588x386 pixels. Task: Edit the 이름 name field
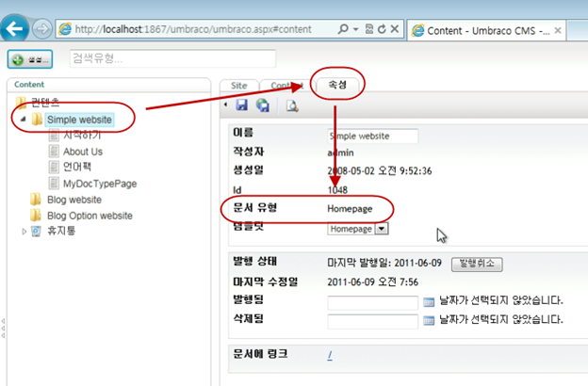(x=373, y=136)
